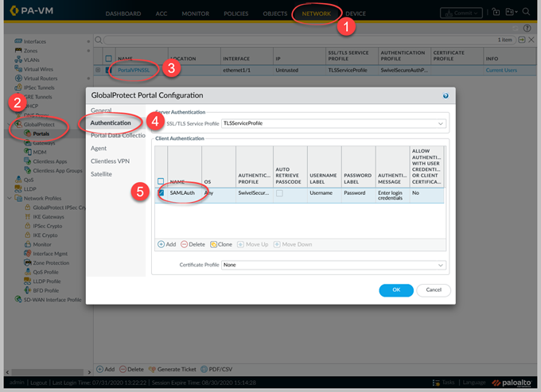
Task: Select the Agent tab in dialog
Action: [99, 148]
